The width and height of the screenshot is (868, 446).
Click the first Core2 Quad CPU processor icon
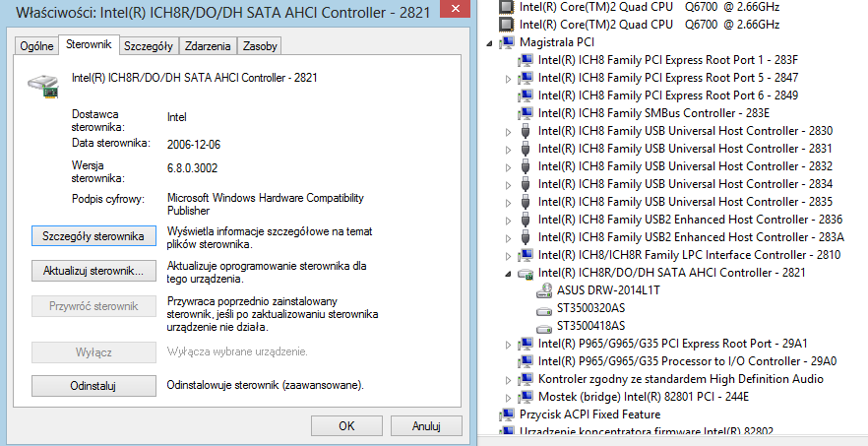(506, 7)
